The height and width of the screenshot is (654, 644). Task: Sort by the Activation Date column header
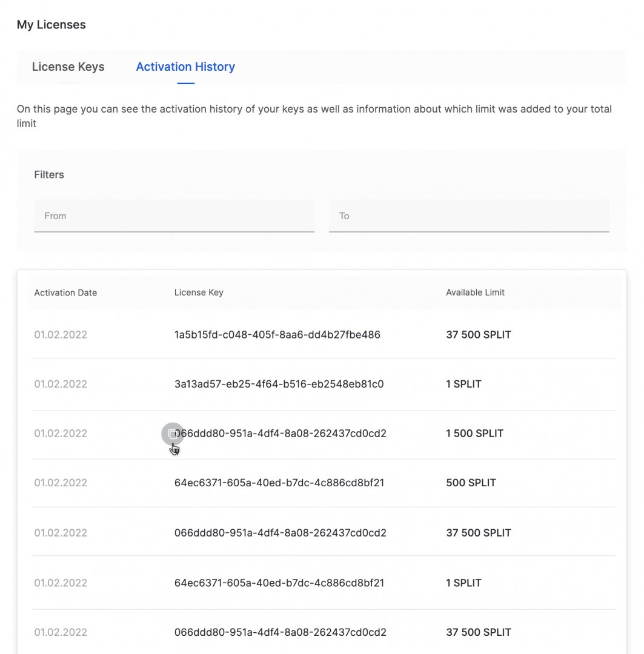[x=65, y=292]
